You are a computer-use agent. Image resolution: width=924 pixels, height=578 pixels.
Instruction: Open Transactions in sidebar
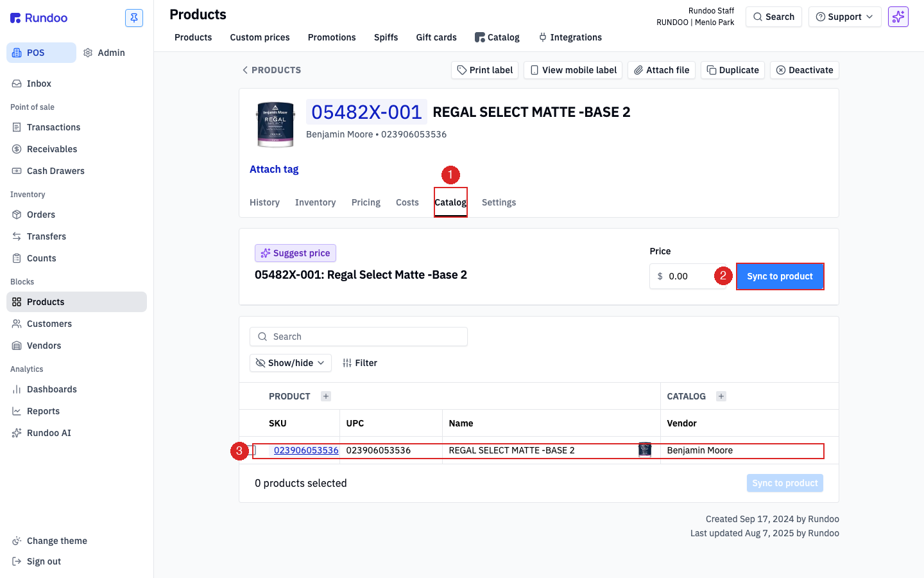(77, 127)
